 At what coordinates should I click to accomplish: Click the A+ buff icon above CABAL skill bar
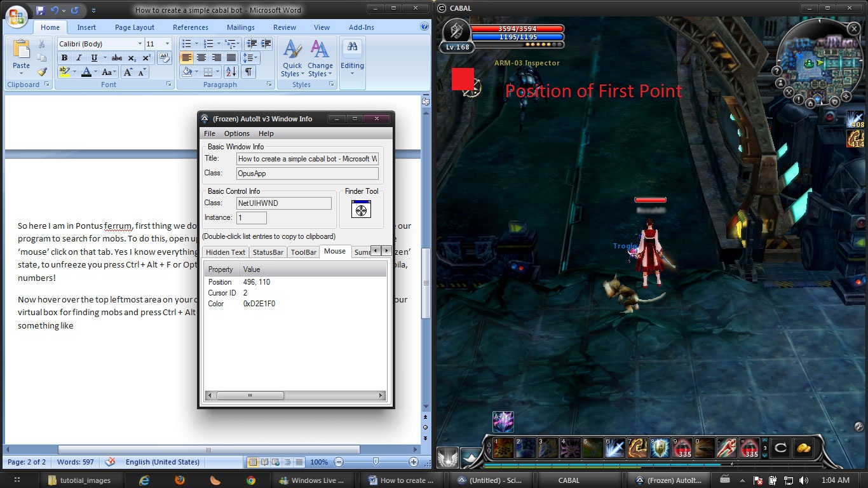(503, 421)
